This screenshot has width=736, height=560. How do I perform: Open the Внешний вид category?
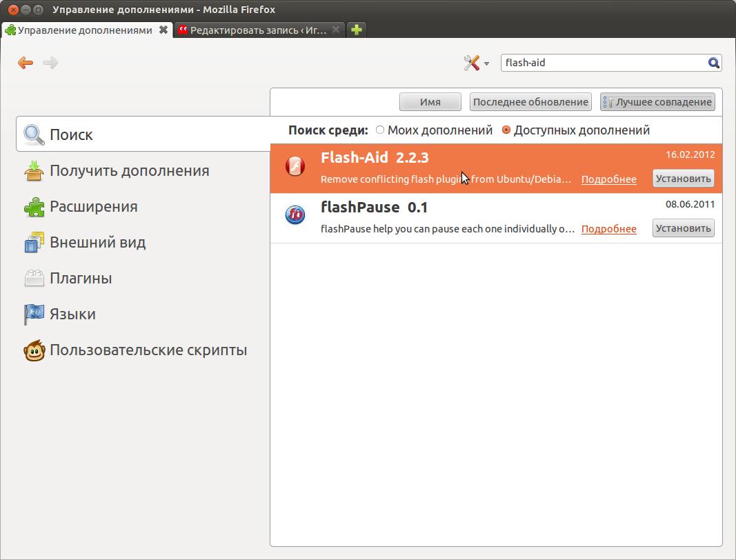coord(143,242)
